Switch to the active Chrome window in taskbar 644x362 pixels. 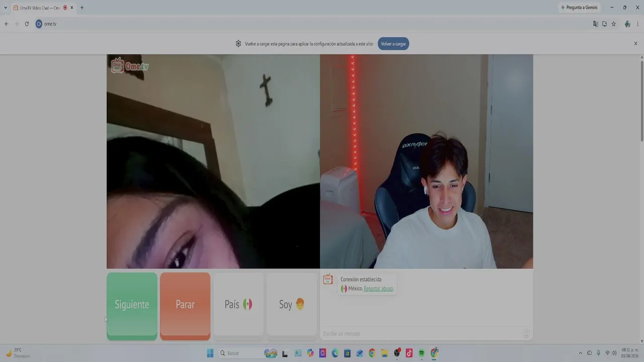point(434,353)
